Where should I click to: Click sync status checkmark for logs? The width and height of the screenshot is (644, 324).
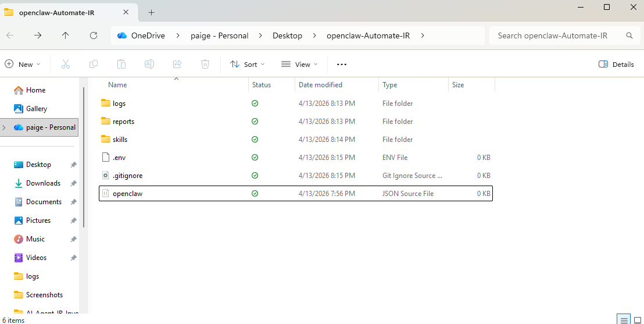255,103
